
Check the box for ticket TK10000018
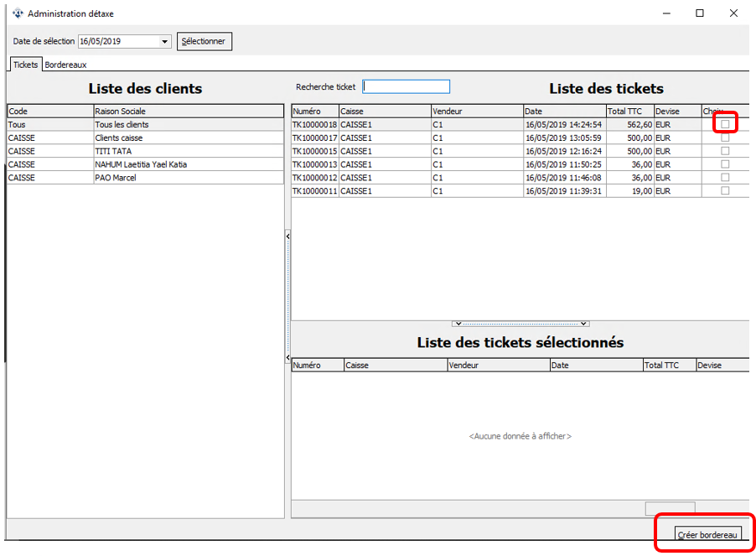tap(725, 124)
